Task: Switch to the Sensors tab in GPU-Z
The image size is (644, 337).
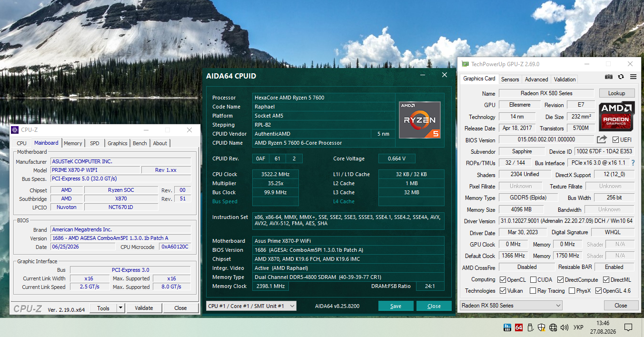Action: (x=510, y=79)
